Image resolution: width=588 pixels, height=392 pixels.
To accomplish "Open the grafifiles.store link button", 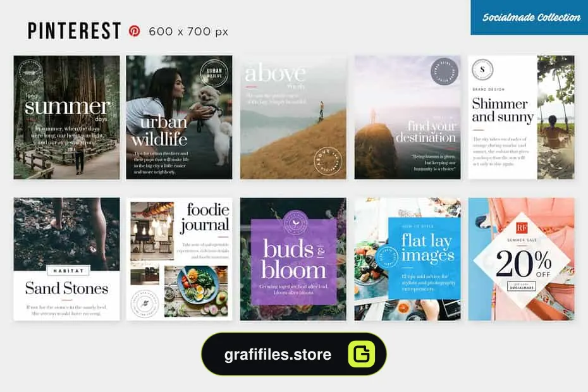I will (x=294, y=353).
